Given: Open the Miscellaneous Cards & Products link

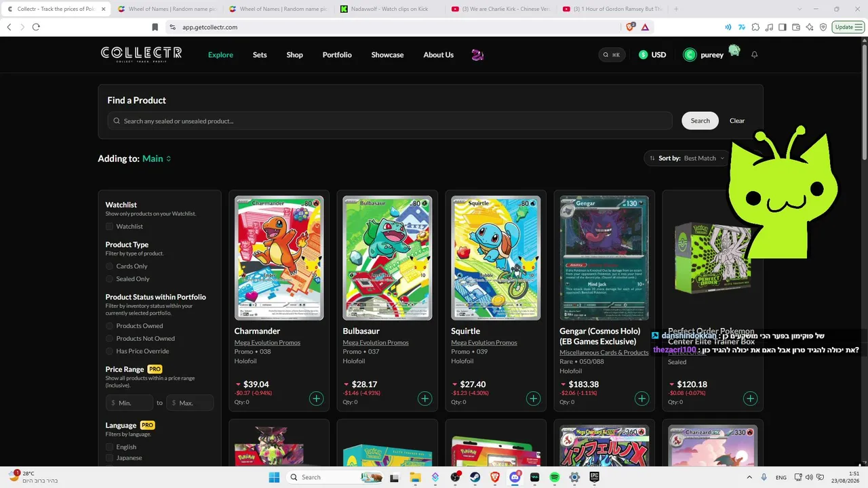Looking at the screenshot, I should coord(604,352).
